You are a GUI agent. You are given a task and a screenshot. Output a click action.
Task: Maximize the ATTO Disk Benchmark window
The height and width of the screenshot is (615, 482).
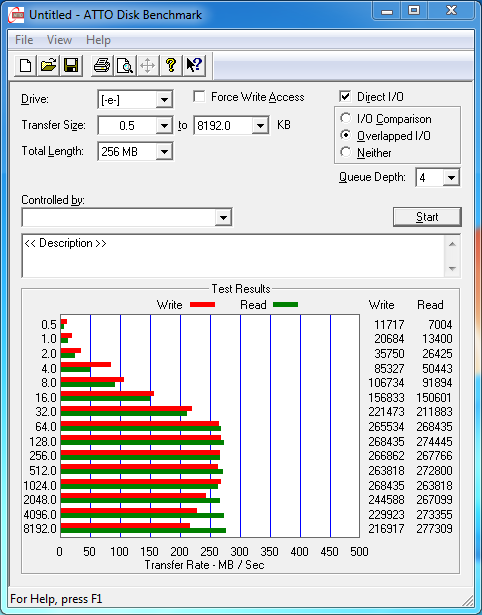[x=414, y=11]
